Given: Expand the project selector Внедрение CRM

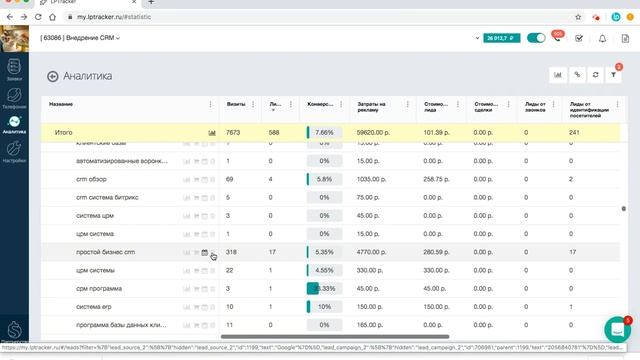Looking at the screenshot, I should [x=80, y=38].
